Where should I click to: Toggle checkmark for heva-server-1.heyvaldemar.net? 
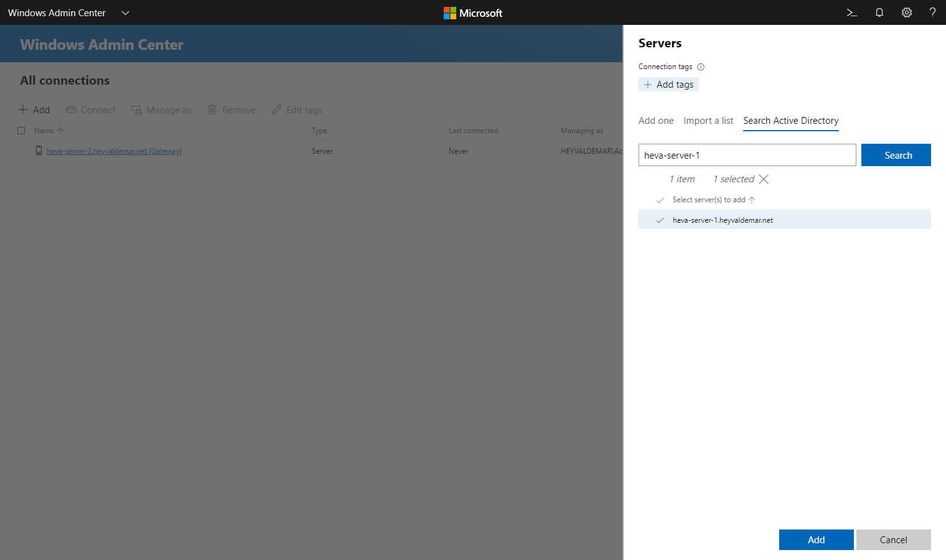(660, 220)
